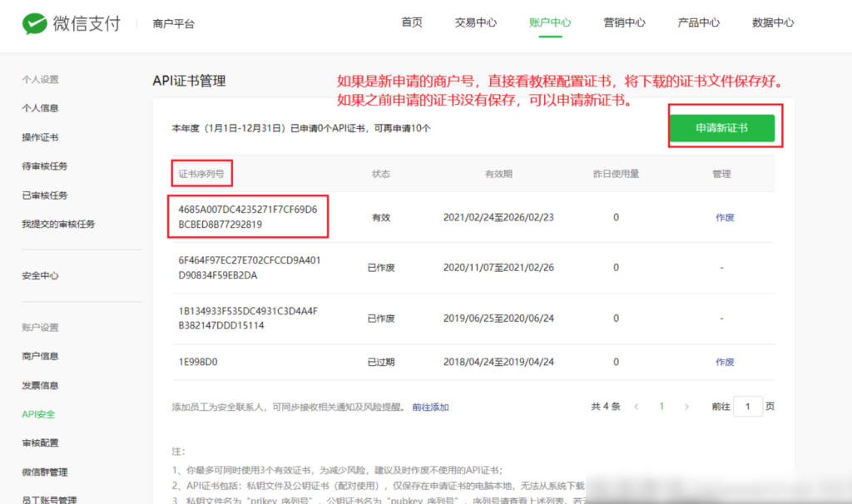
Task: Go to 产品中心 in top navigation
Action: pyautogui.click(x=698, y=22)
